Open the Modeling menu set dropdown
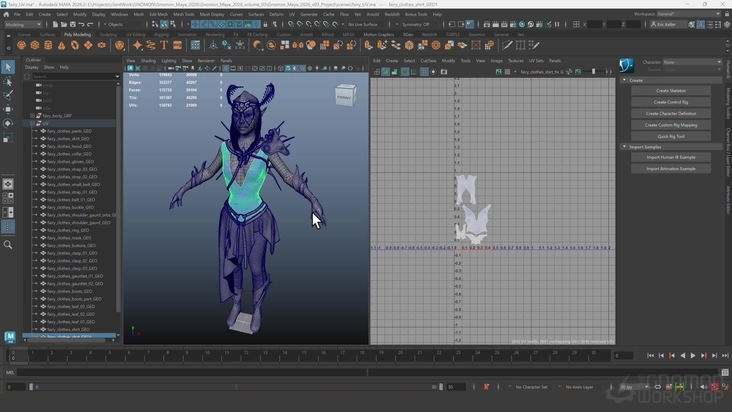Image resolution: width=732 pixels, height=412 pixels. [22, 24]
